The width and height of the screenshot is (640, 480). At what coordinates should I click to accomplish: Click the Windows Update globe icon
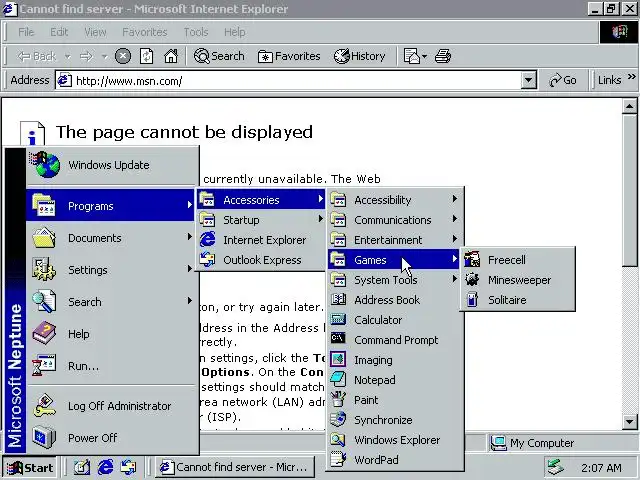[x=45, y=164]
